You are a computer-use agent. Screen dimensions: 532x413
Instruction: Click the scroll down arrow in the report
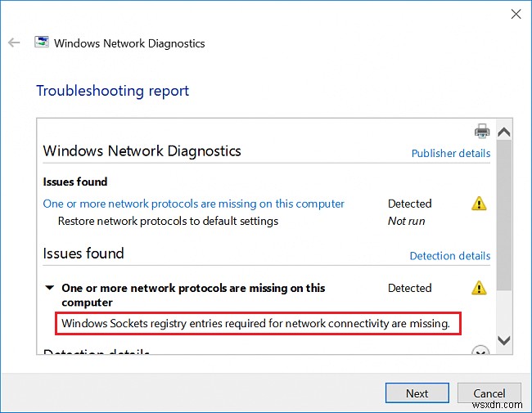click(x=504, y=340)
